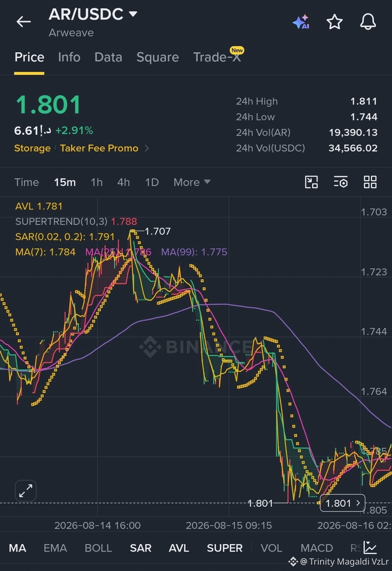
Task: Select the AVL 1.781 legend
Action: point(39,206)
